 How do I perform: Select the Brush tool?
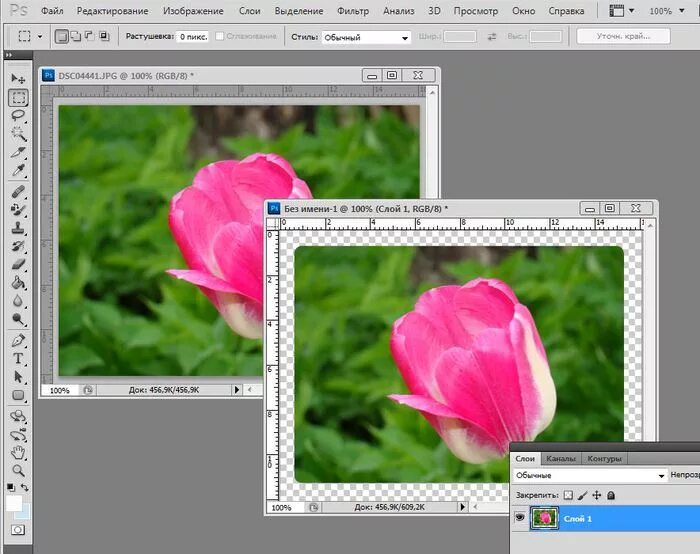point(18,210)
